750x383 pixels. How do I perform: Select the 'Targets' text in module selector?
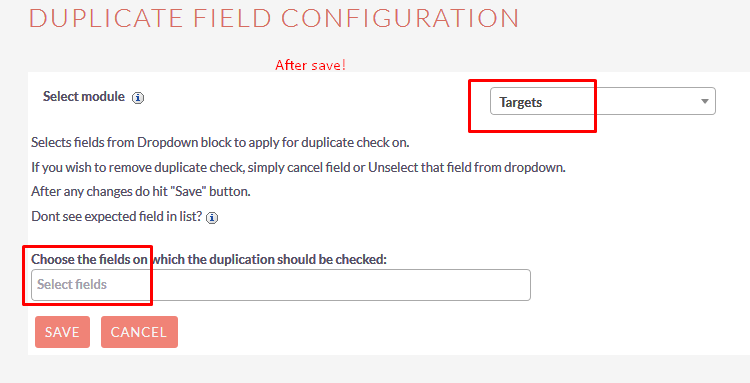520,102
